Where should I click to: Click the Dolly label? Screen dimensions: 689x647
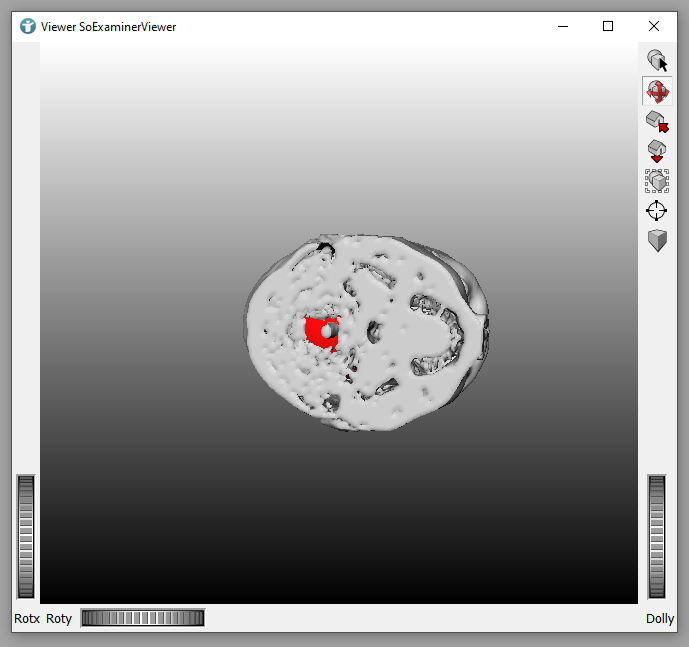pyautogui.click(x=660, y=619)
